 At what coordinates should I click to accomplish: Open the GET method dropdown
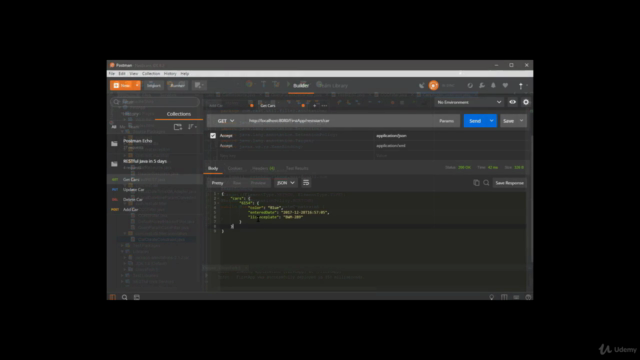[x=226, y=121]
